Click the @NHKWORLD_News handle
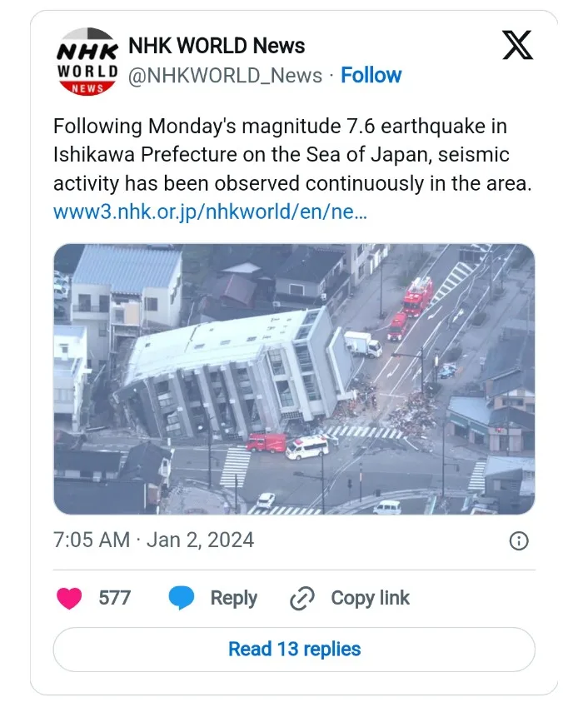Viewport: 588px width, 712px height. pyautogui.click(x=225, y=76)
